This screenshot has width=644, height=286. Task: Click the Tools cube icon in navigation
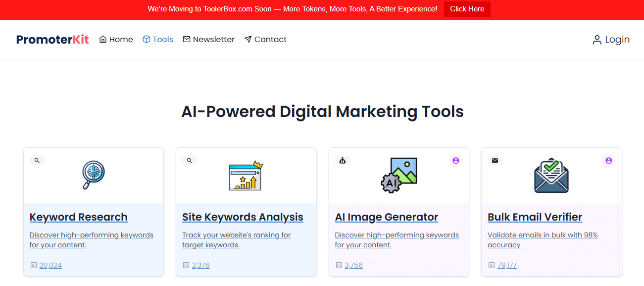(145, 39)
